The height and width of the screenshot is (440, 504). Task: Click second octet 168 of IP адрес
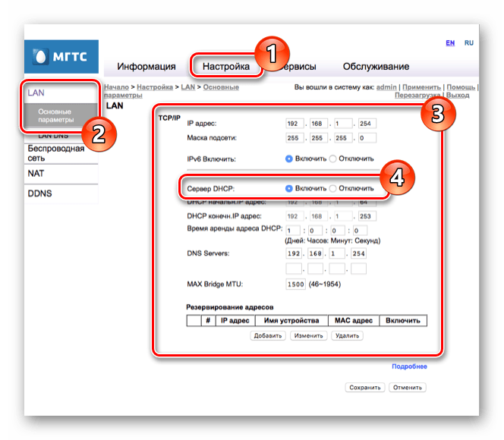(x=319, y=124)
